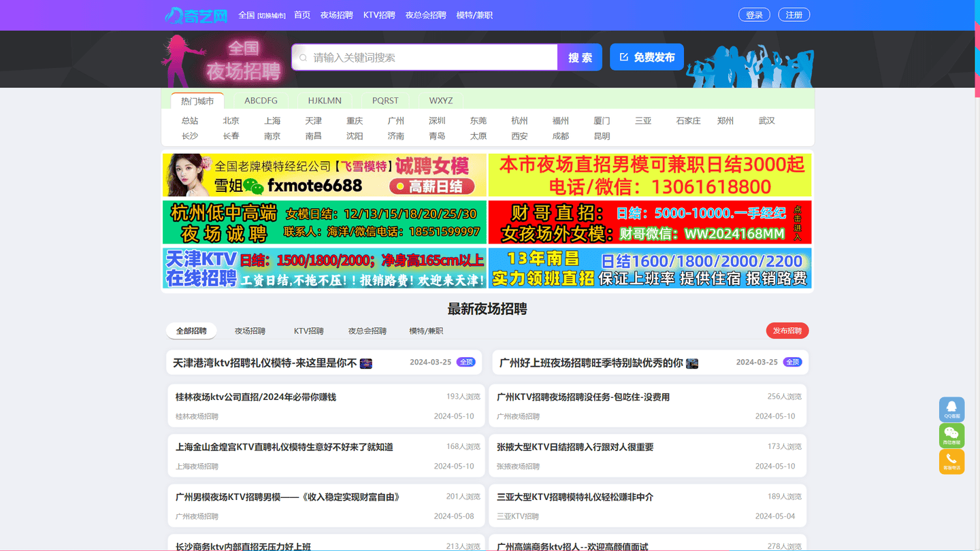Screen dimensions: 980x551
Task: Click 全顶 badge on 广州好上班 listing
Action: pos(792,362)
